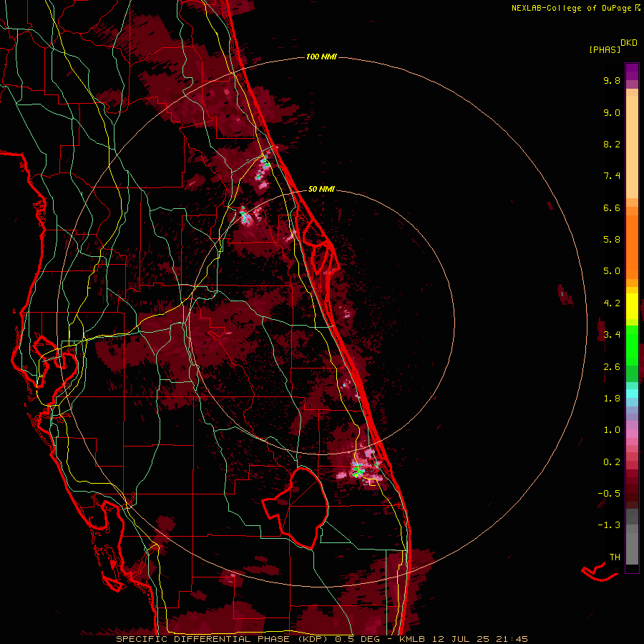644x644 pixels.
Task: Click the 100 NMI range ring label
Action: click(x=321, y=57)
